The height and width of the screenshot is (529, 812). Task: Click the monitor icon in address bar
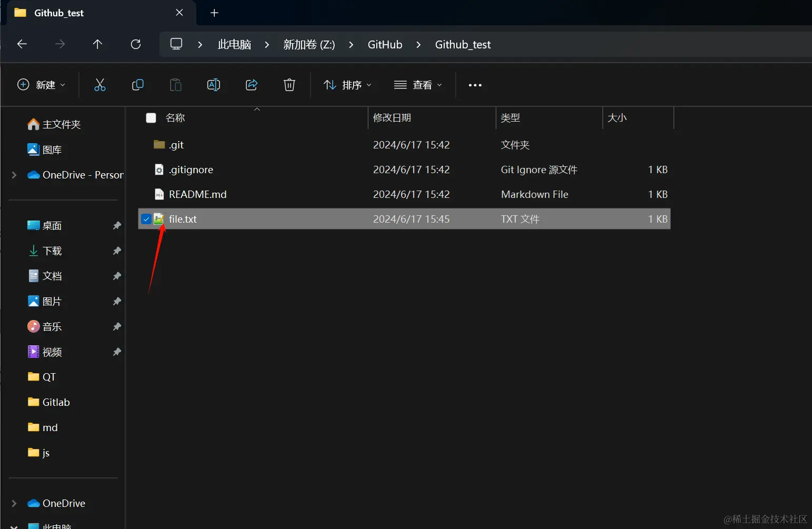click(x=176, y=44)
